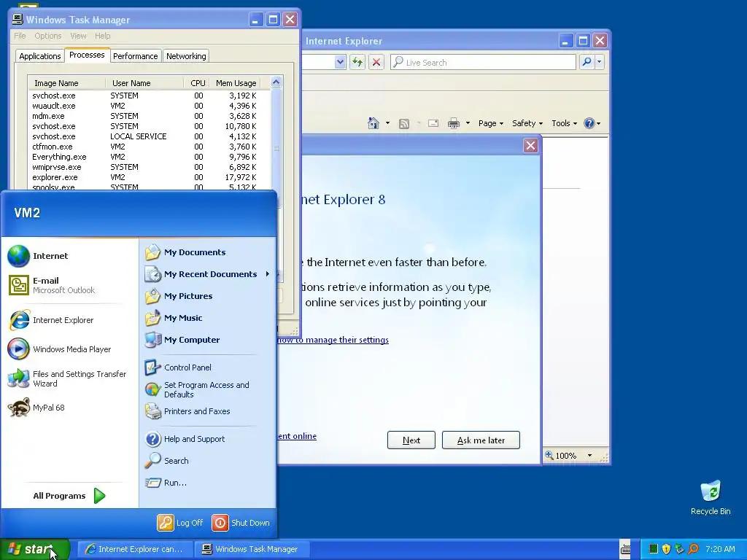Click the Refresh icon in Internet Explorer
The height and width of the screenshot is (560, 747).
357,62
